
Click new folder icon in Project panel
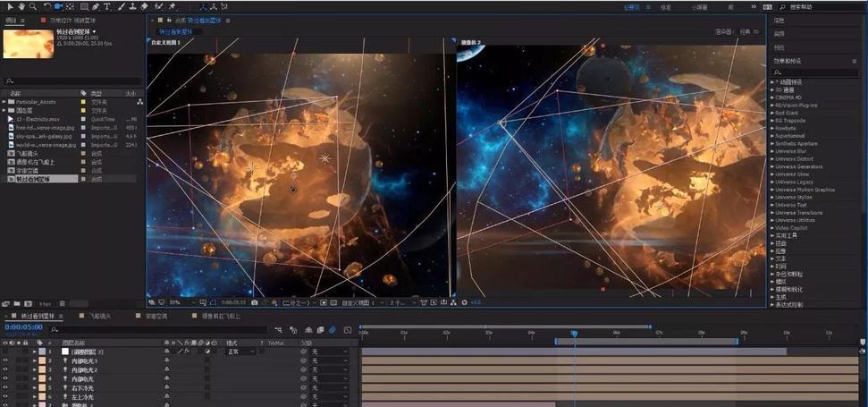click(17, 303)
